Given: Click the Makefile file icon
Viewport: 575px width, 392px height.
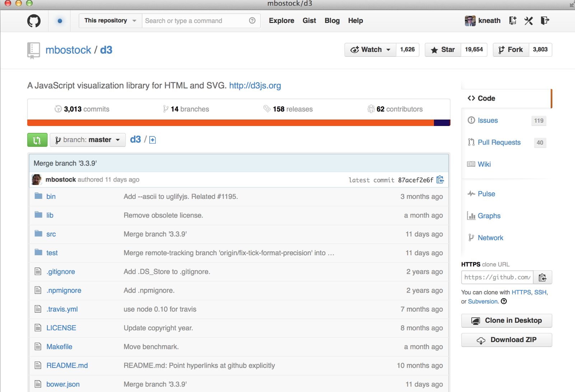Looking at the screenshot, I should pos(38,346).
